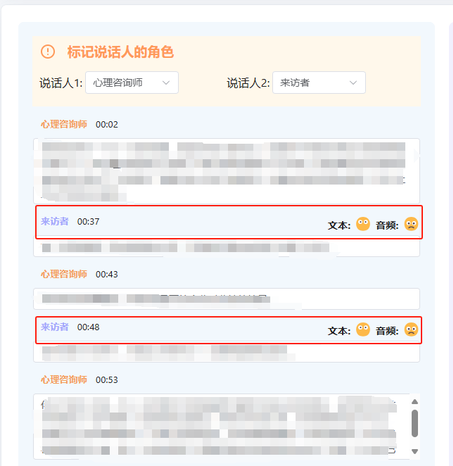Viewport: 453px width, 466px height.
Task: Click the orange warning icon beside the title
Action: pos(48,52)
